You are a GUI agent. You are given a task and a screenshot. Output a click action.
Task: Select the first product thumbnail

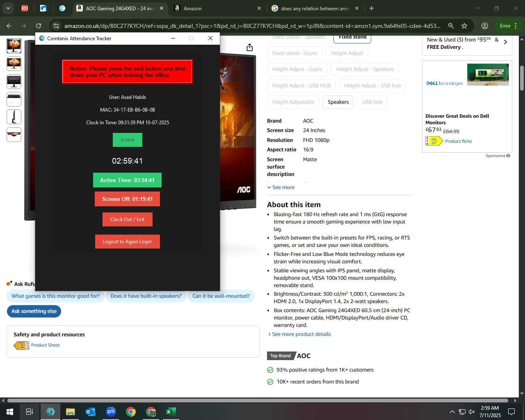[x=14, y=45]
